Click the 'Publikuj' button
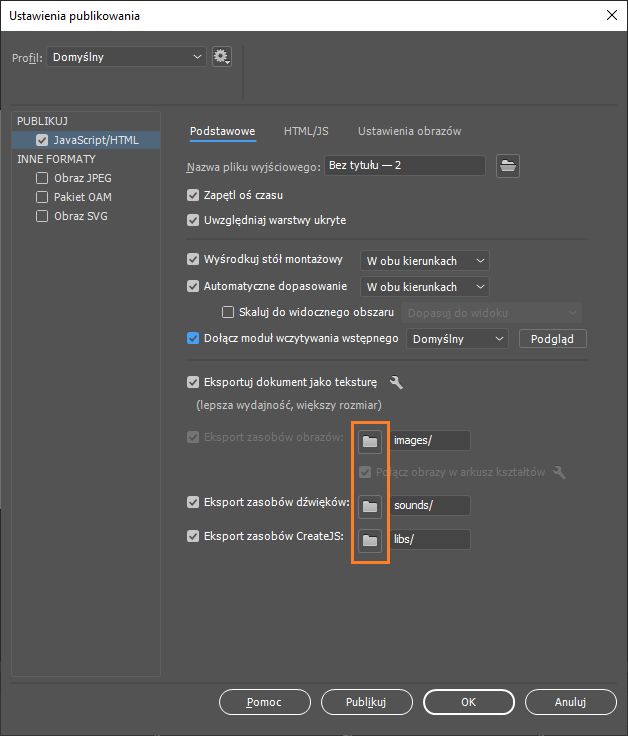The width and height of the screenshot is (628, 736). (366, 702)
